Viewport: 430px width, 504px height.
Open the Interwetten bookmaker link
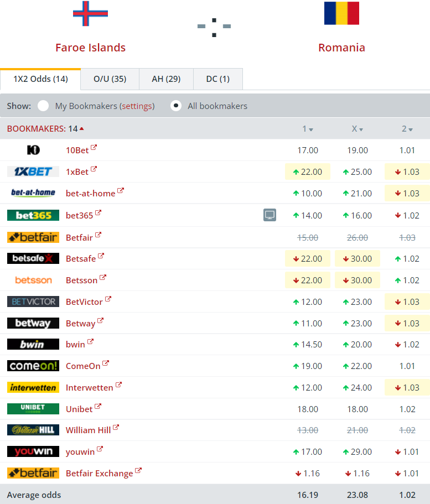tap(89, 388)
